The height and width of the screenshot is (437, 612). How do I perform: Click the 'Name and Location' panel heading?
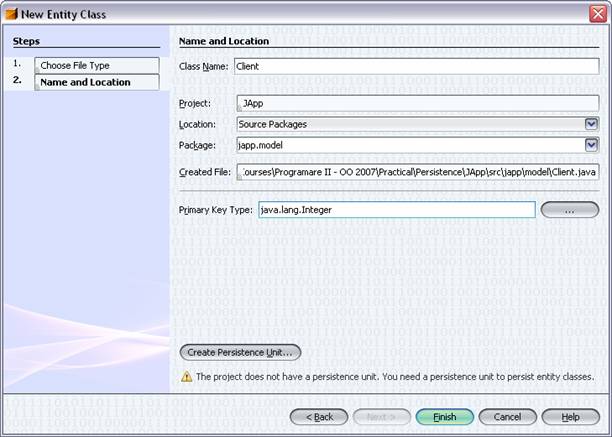(224, 41)
